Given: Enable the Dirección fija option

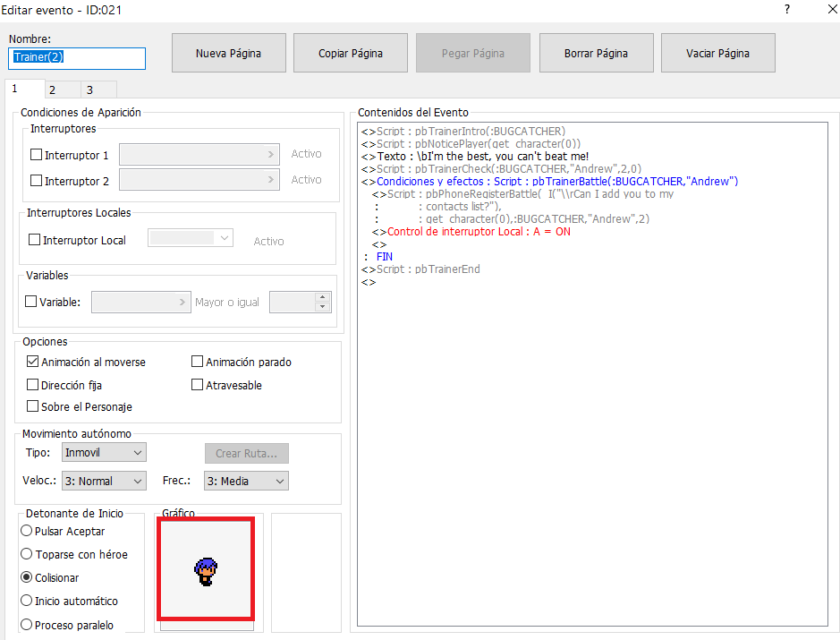Looking at the screenshot, I should click(x=34, y=385).
